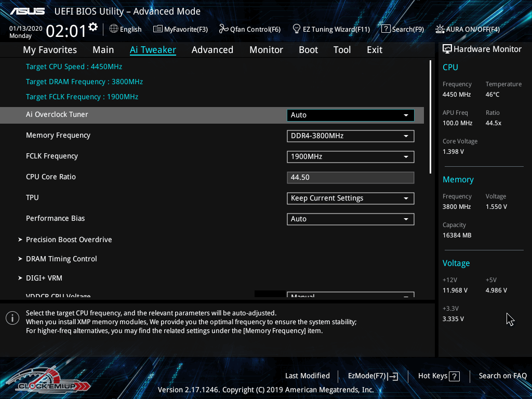Click the Hot Keys question mark icon

[454, 376]
